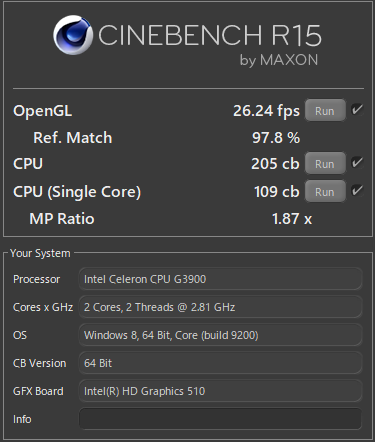Toggle the OpenGL test checkbox

pos(357,110)
